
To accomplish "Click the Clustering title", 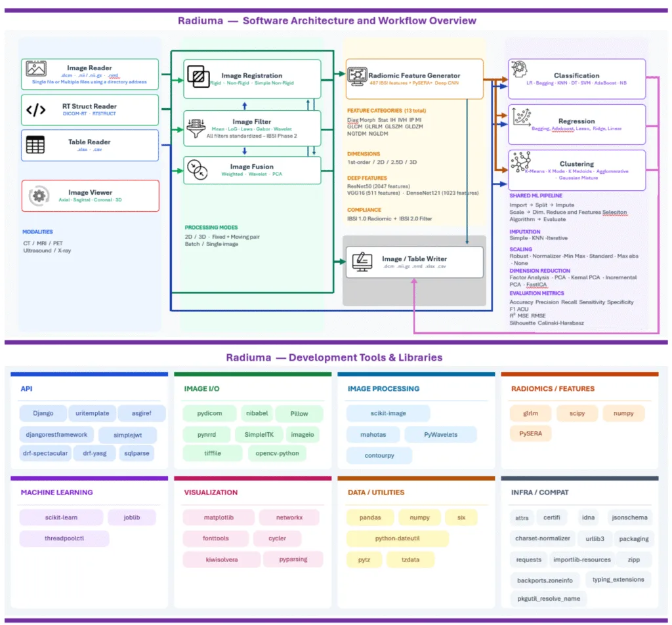I will 576,164.
